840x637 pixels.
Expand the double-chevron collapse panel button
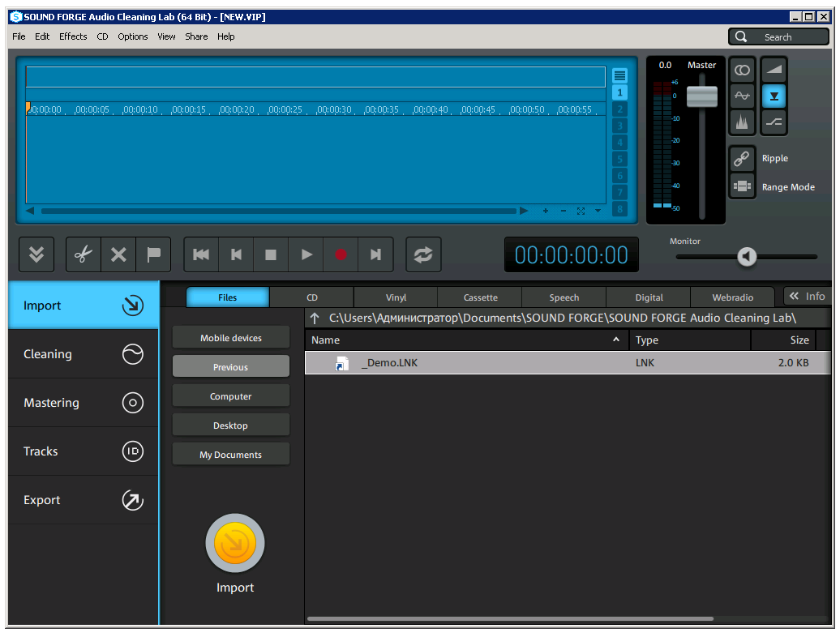36,254
